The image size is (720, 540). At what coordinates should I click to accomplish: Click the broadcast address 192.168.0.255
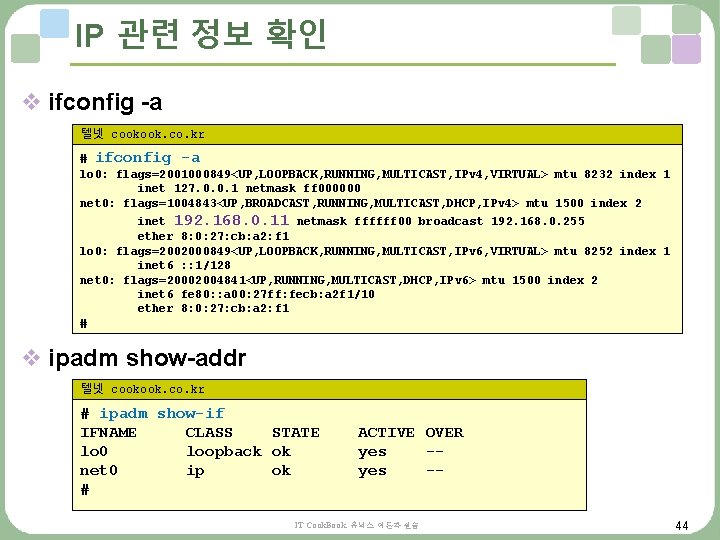[x=538, y=221]
